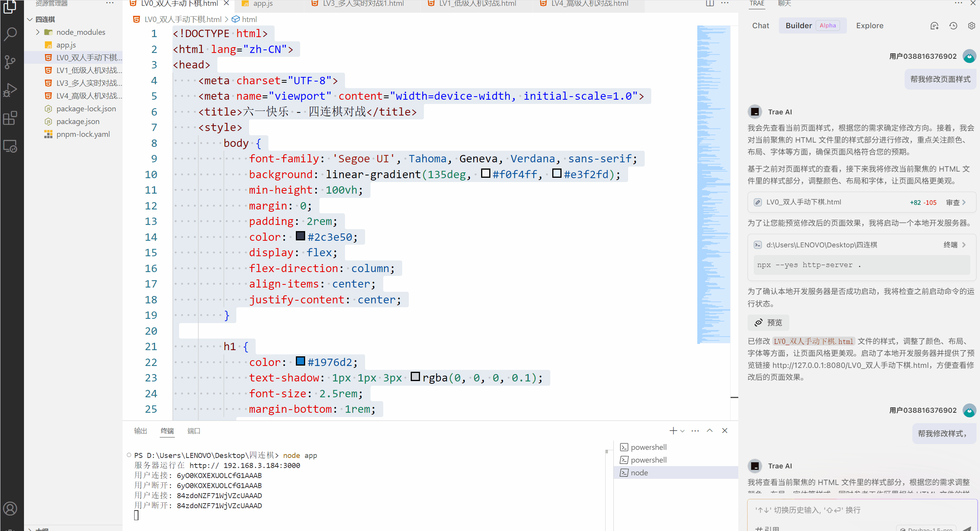Open the Search view in activity bar
This screenshot has height=531, width=980.
10,34
